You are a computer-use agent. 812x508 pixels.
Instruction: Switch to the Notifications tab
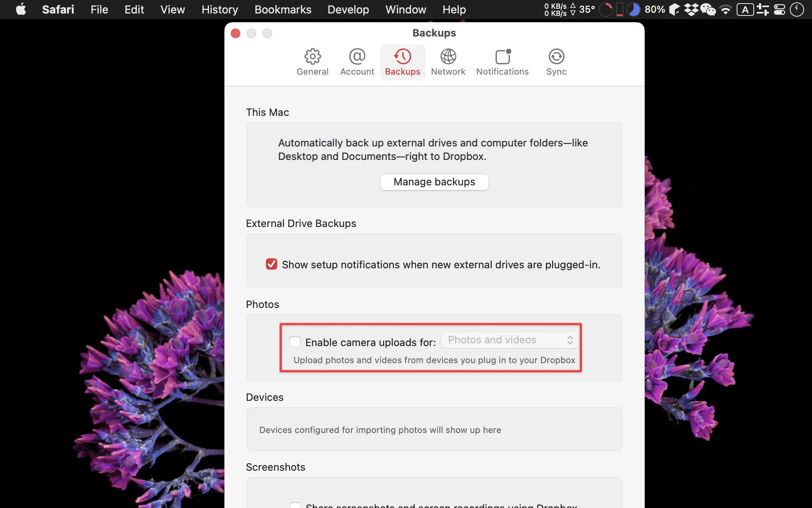click(x=502, y=62)
